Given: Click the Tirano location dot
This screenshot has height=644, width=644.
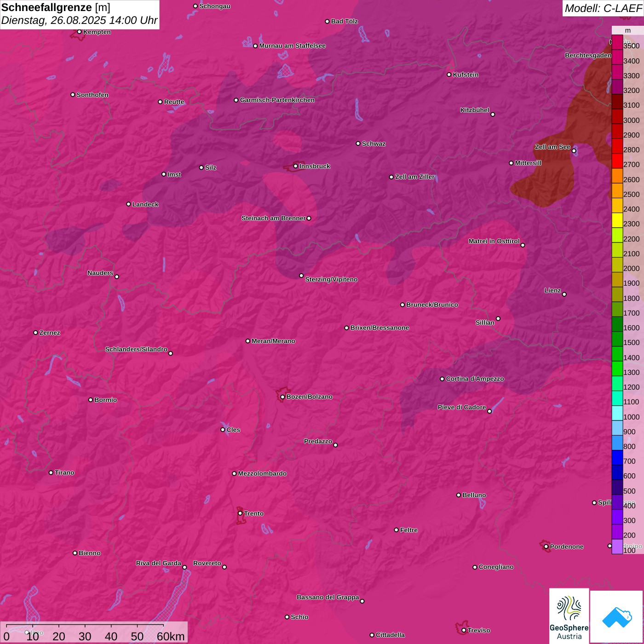Looking at the screenshot, I should pyautogui.click(x=51, y=472).
